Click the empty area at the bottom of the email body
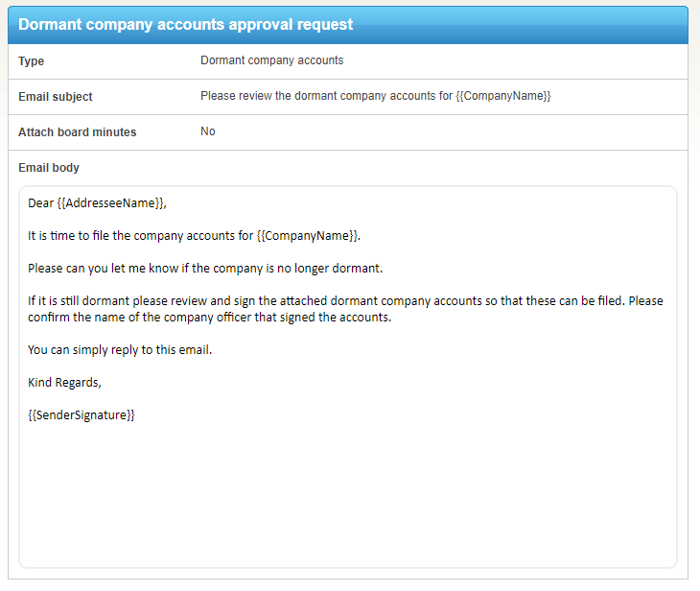This screenshot has width=700, height=591. (x=347, y=499)
